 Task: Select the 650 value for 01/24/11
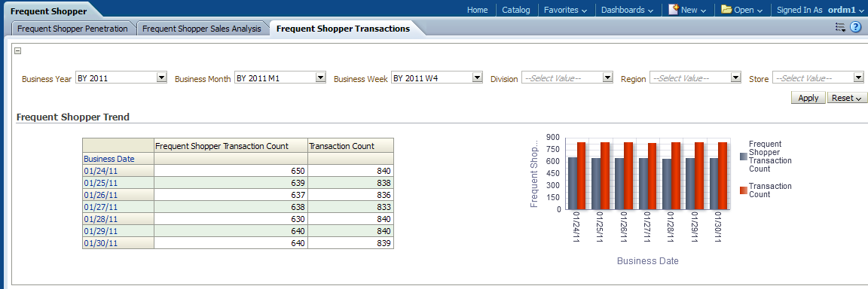230,171
